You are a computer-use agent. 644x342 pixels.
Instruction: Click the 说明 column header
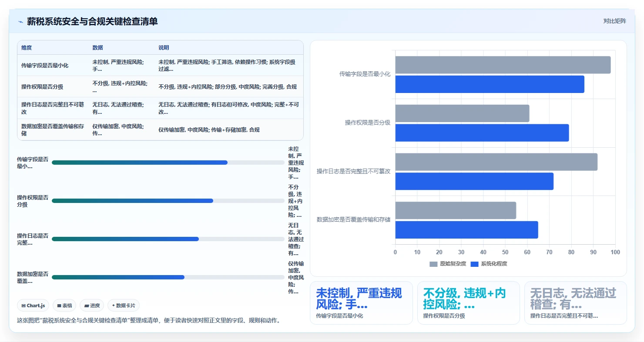tap(164, 48)
